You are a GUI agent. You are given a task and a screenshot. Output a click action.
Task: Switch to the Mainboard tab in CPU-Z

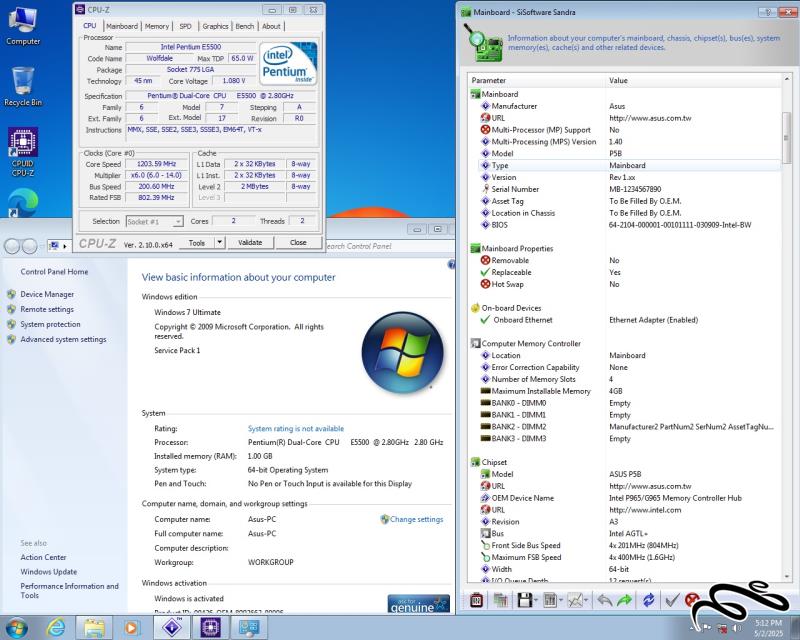[122, 26]
